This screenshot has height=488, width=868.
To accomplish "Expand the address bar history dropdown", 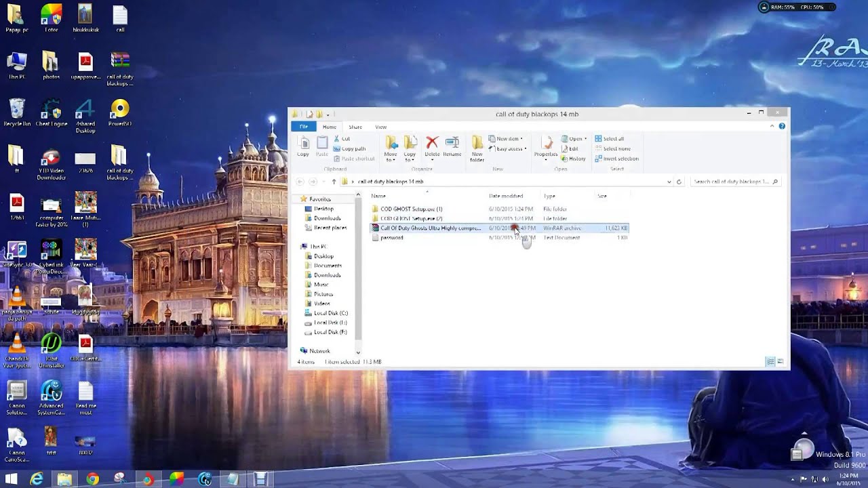I will pyautogui.click(x=669, y=182).
